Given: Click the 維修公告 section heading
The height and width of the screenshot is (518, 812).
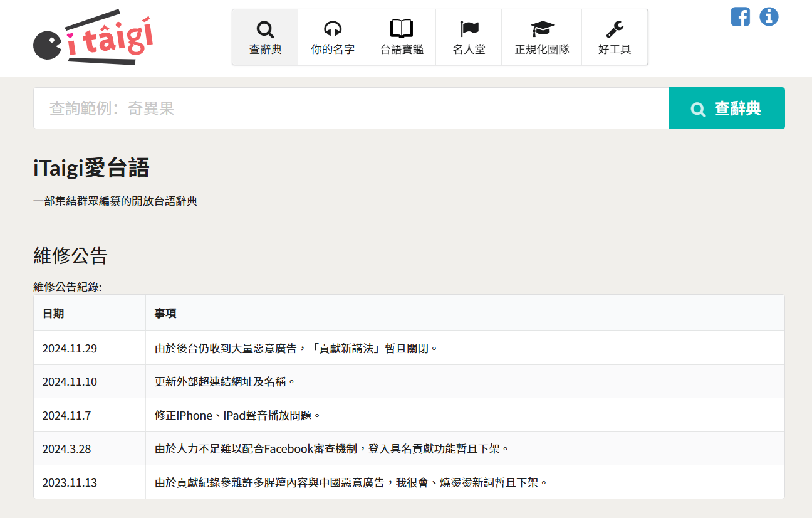Looking at the screenshot, I should click(70, 256).
